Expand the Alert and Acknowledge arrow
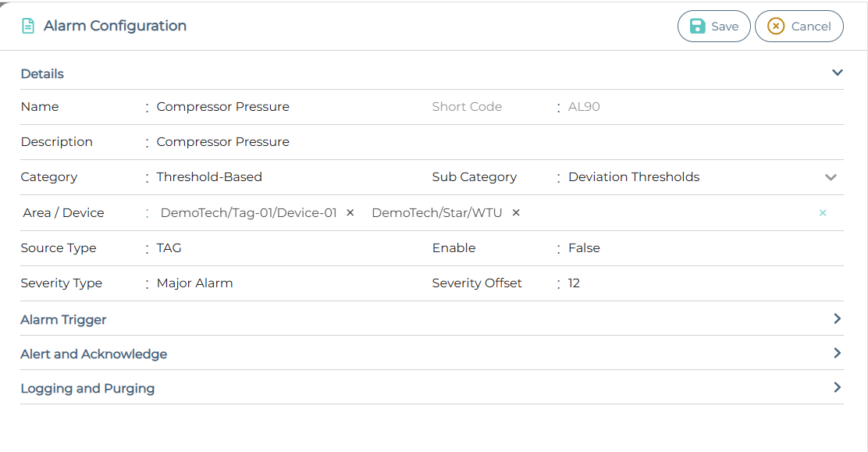This screenshot has height=452, width=868. 837,353
